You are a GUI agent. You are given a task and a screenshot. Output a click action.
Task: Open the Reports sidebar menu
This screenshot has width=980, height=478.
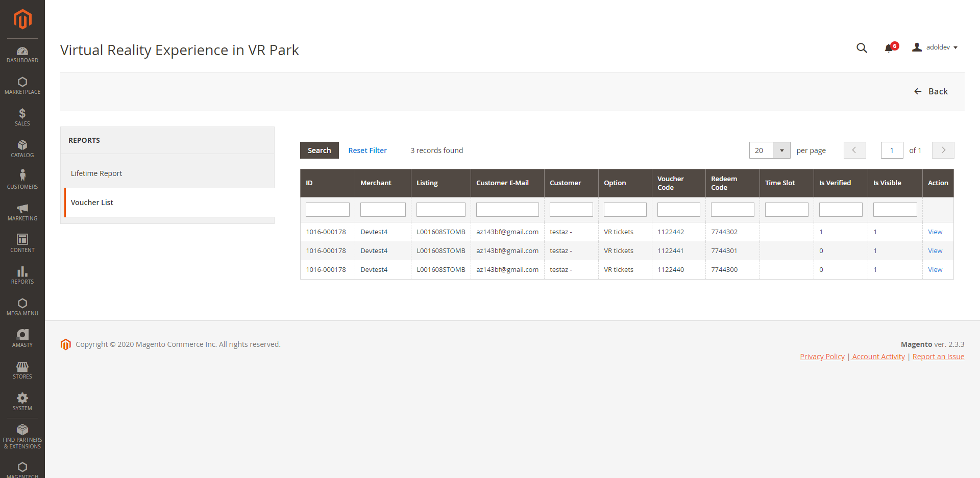[x=22, y=276]
